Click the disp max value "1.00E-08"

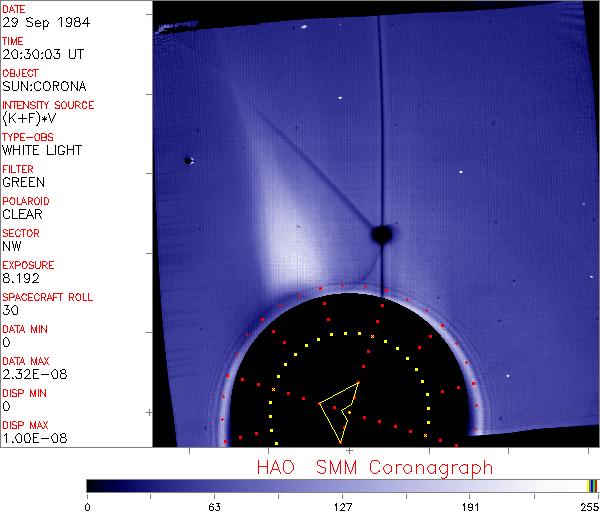coord(34,438)
